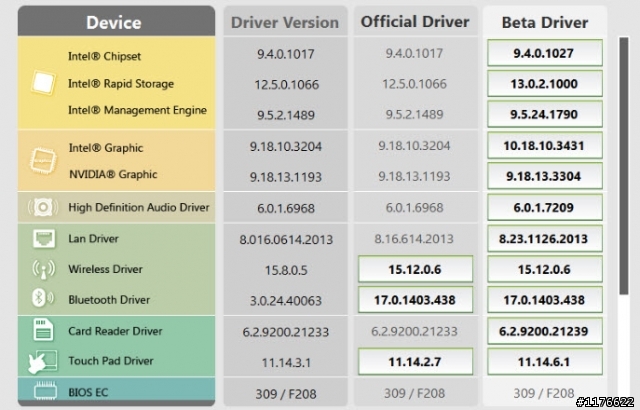Click the LAN port icon

point(44,238)
